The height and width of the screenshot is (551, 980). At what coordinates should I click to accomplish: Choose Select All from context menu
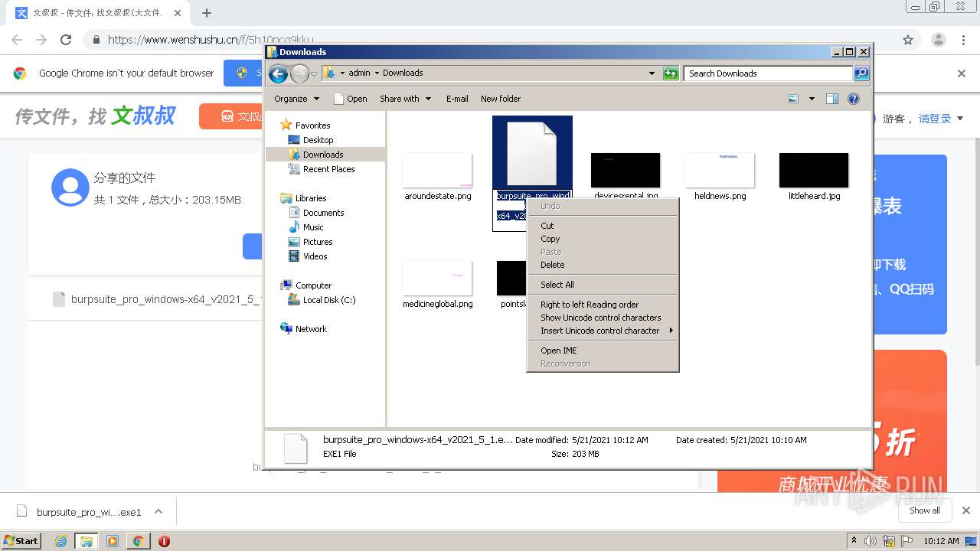(x=603, y=285)
